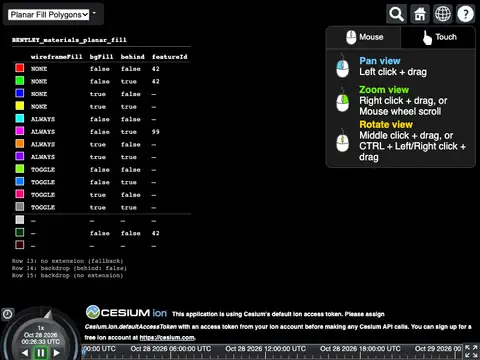The image size is (480, 360).
Task: Switch to the Touch instructions tab
Action: coord(438,37)
